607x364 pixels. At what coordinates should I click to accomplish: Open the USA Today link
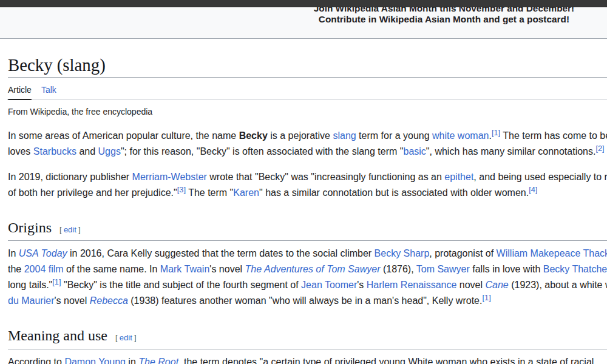[x=42, y=254]
